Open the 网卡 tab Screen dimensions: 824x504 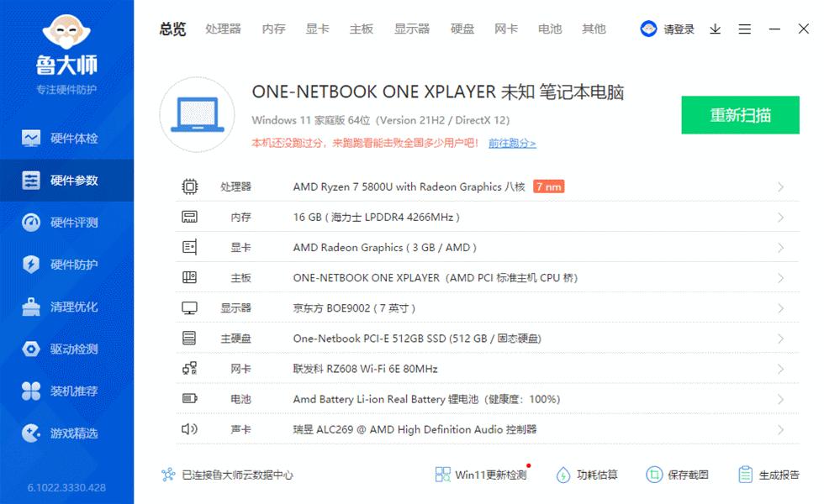(505, 28)
